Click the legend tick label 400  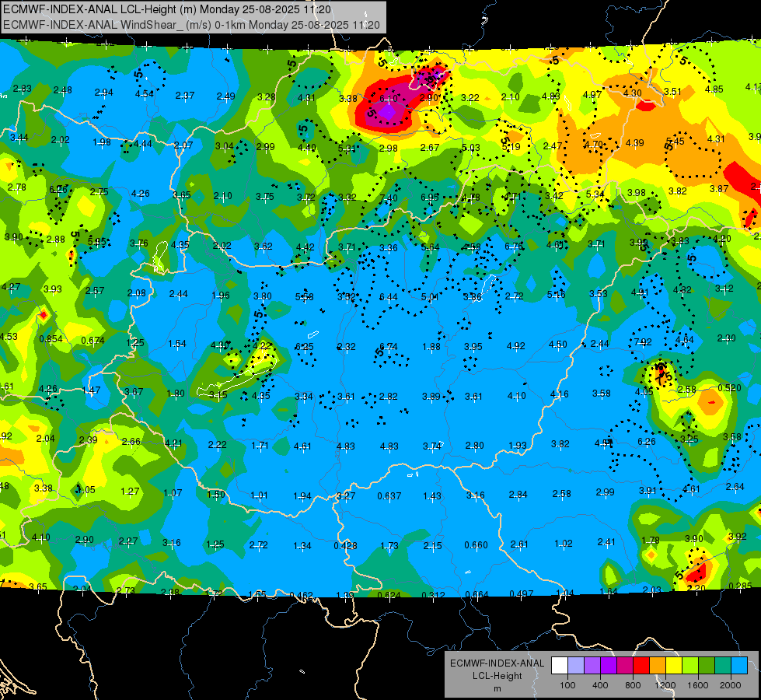[600, 685]
